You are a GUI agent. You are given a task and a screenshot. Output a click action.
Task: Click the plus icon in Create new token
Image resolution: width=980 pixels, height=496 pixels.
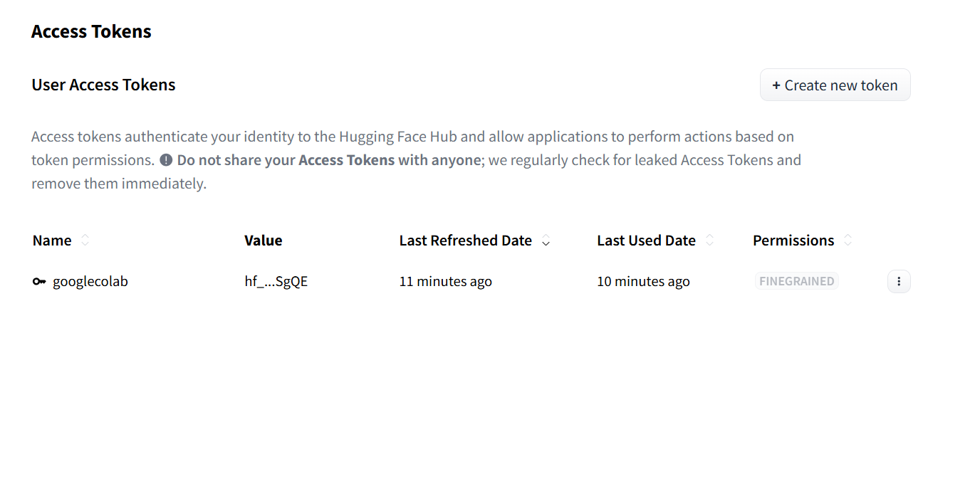coord(776,85)
